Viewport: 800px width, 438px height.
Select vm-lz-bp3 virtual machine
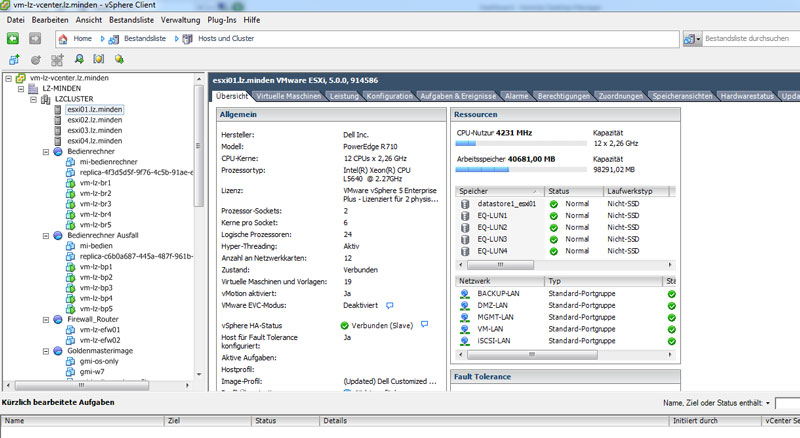click(96, 288)
